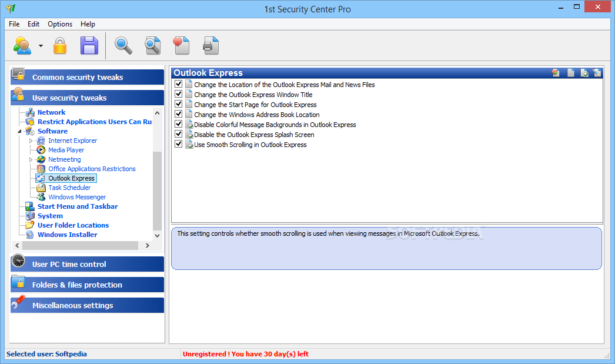Click the tree horizontal scroll right arrow

148,246
